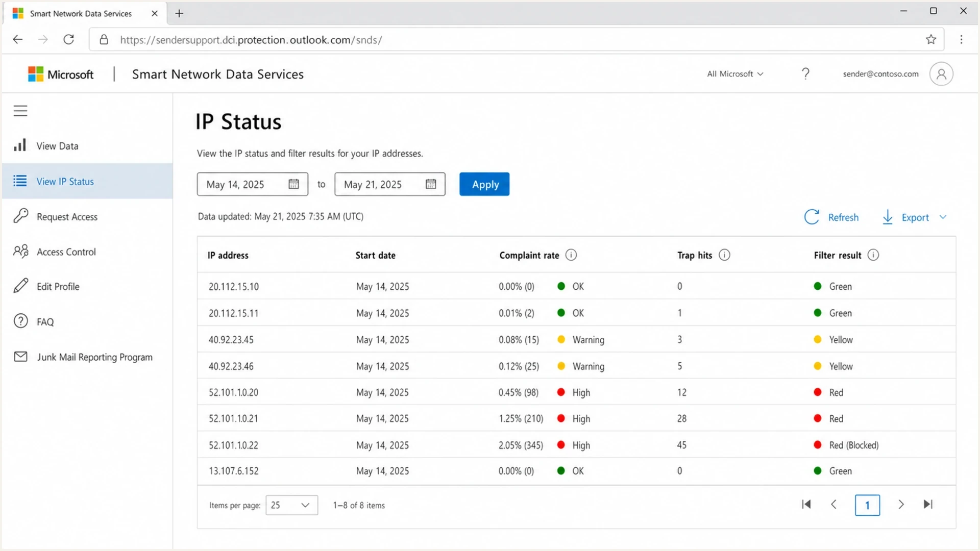Click the Request Access key icon
980x551 pixels.
coord(20,216)
